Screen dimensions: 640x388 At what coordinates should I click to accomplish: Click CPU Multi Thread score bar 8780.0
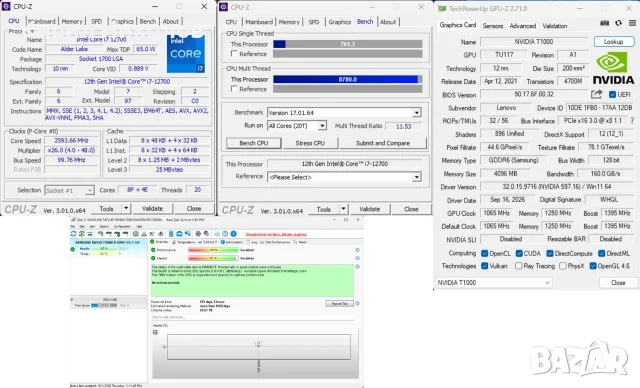point(347,79)
